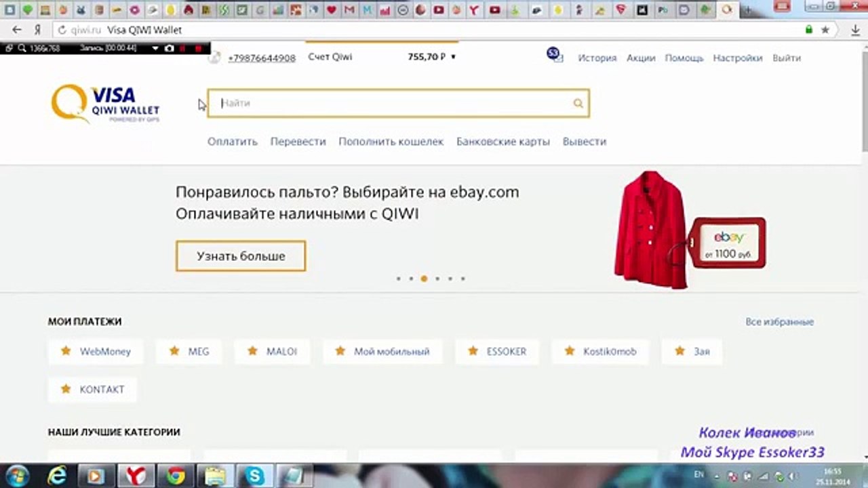The width and height of the screenshot is (868, 488).
Task: Click the star next to KONTAKT
Action: (x=66, y=389)
